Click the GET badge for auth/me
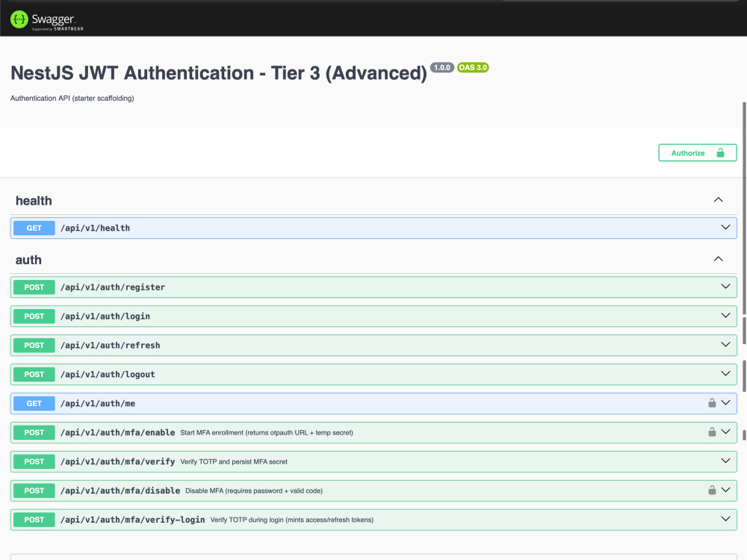 (x=34, y=403)
